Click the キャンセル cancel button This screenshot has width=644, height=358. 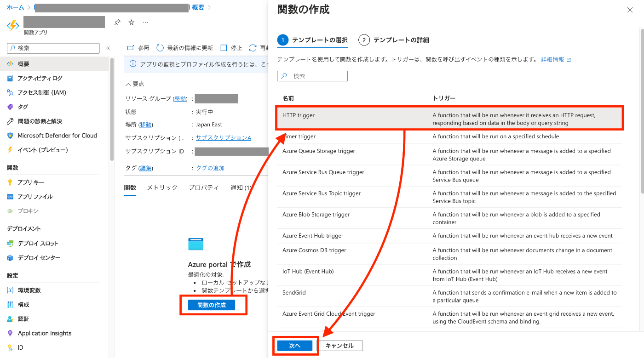coord(339,346)
